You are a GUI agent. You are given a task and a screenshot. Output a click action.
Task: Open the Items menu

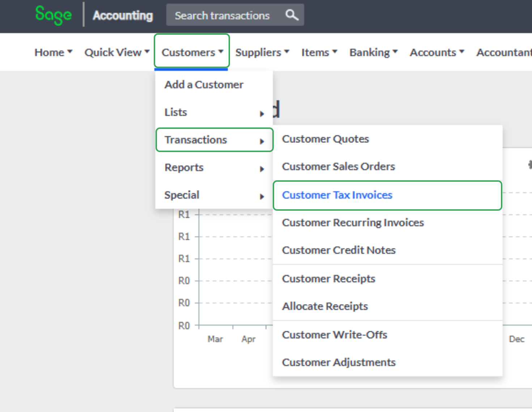[319, 52]
